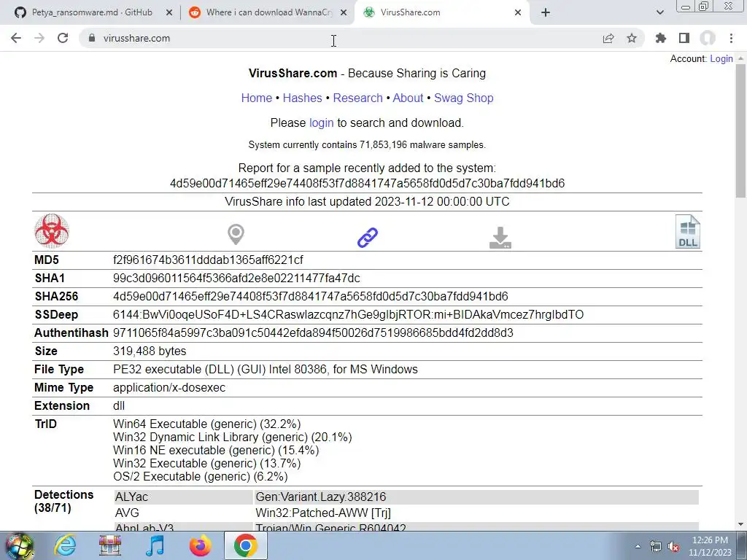The image size is (747, 560).
Task: Go back using the browser back arrow
Action: tap(16, 38)
